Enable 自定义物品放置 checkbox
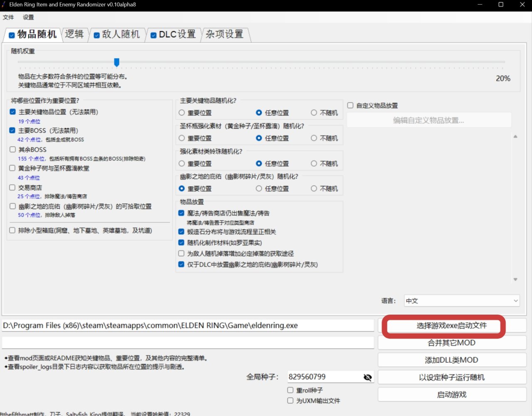532x416 pixels. tap(350, 106)
